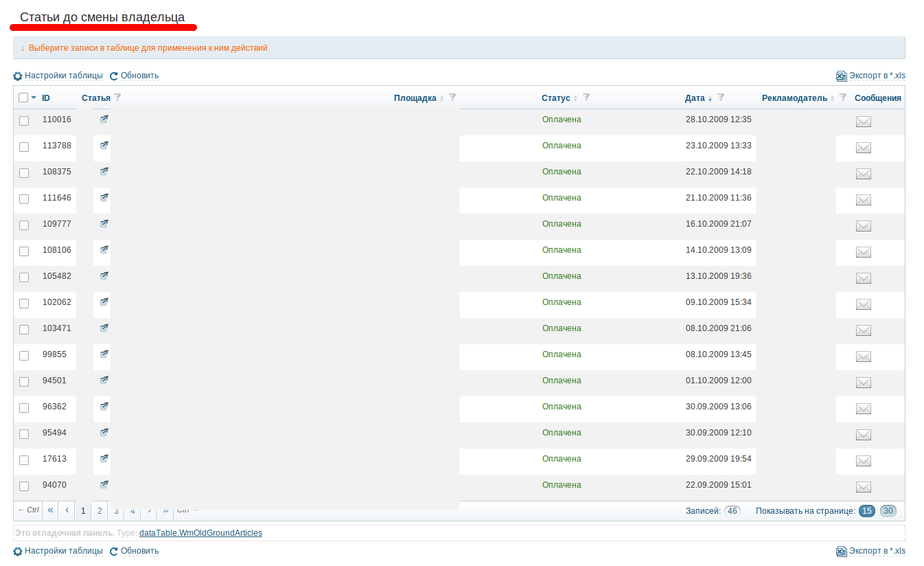Check the box for article 99855

tap(24, 356)
